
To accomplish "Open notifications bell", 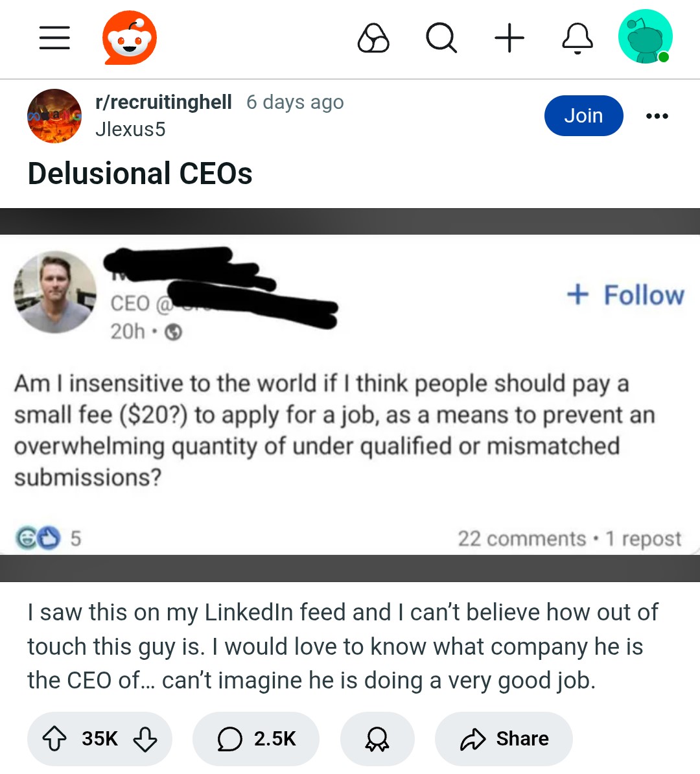I will click(577, 38).
